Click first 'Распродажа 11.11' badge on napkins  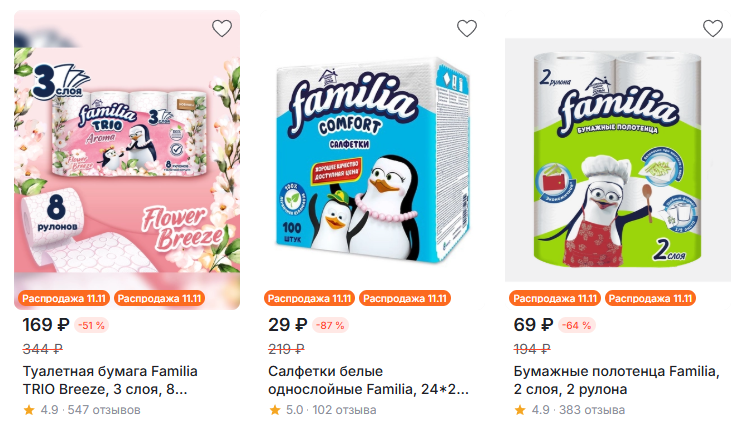[309, 298]
